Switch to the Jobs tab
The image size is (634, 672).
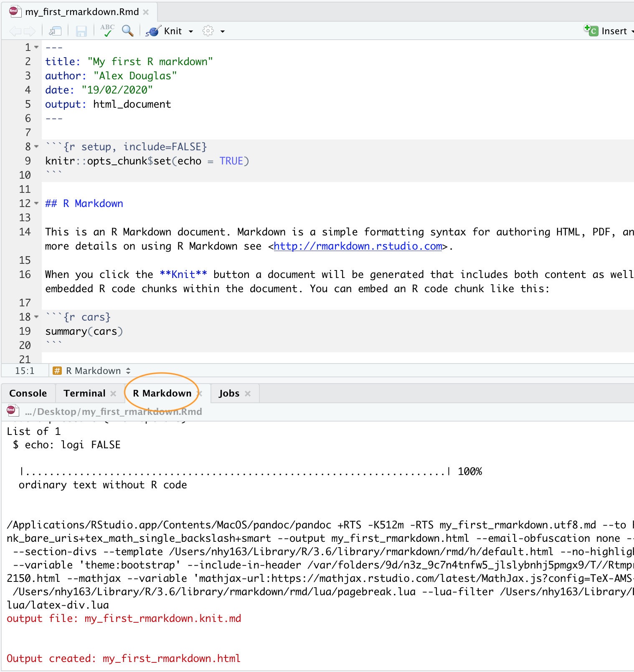[229, 393]
